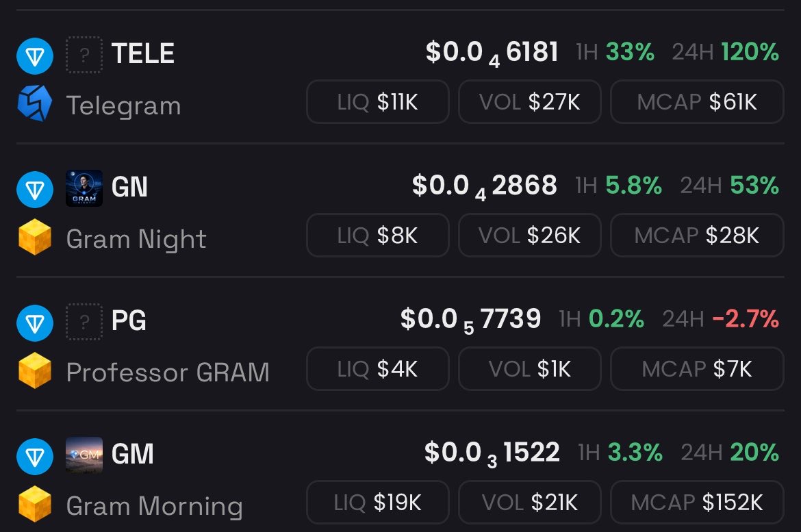Click PG's MCAP $7K pill
The width and height of the screenshot is (801, 532).
[697, 368]
